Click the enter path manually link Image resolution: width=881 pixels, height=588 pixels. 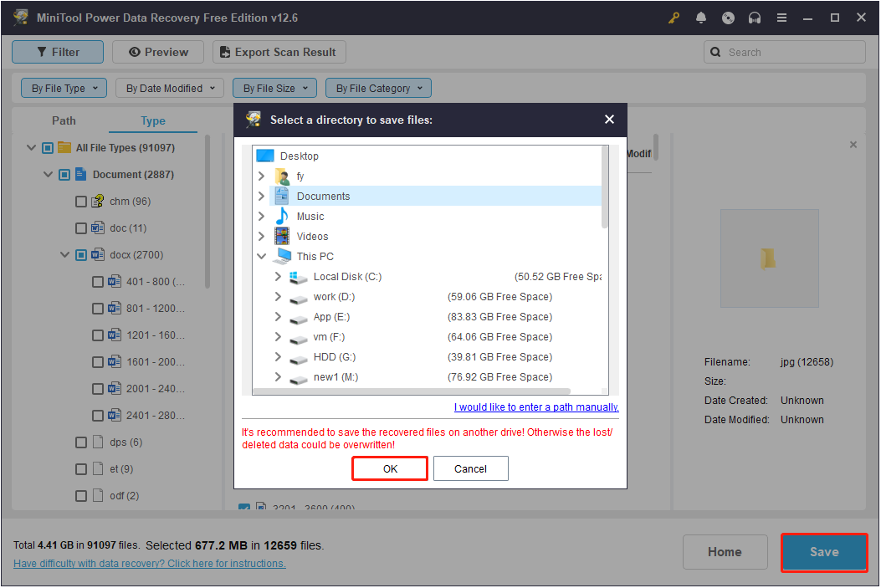click(536, 406)
